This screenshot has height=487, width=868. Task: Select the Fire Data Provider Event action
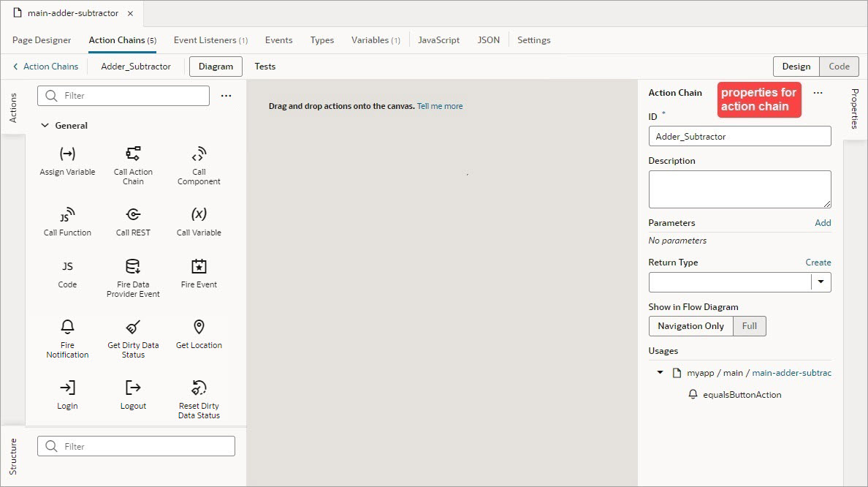tap(133, 278)
